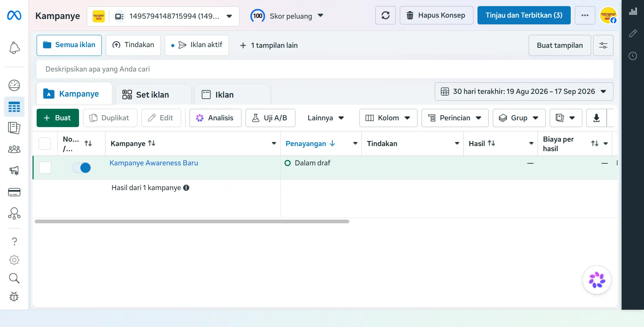Image resolution: width=644 pixels, height=327 pixels.
Task: Open settings gear in left sidebar
Action: (14, 260)
